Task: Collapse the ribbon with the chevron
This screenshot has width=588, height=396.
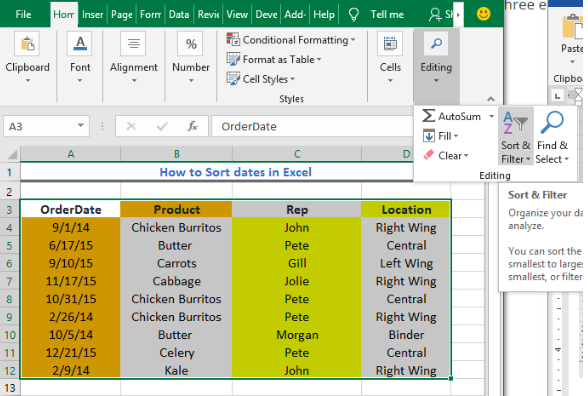Action: (x=490, y=99)
